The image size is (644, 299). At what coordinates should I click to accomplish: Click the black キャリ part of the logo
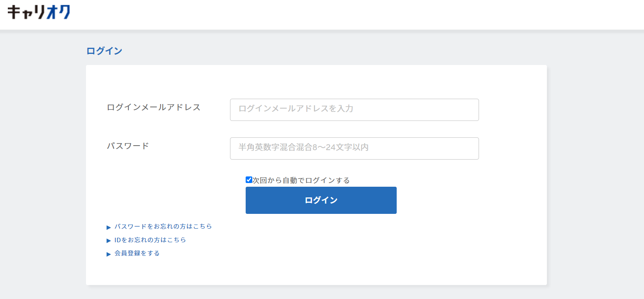[x=26, y=12]
